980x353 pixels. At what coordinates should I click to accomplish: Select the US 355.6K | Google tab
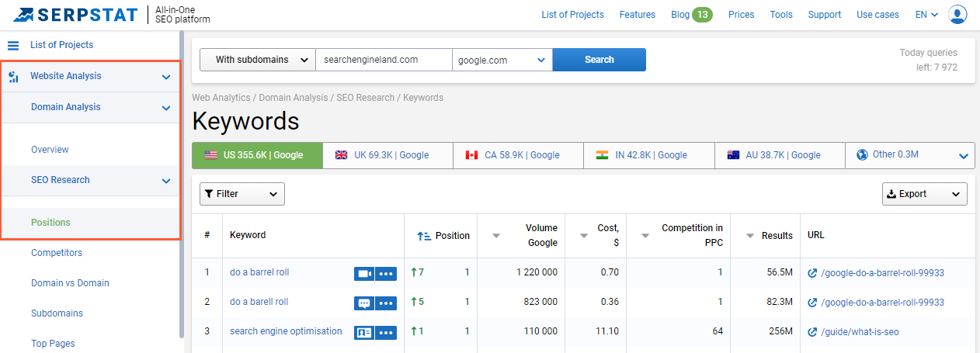click(x=257, y=155)
